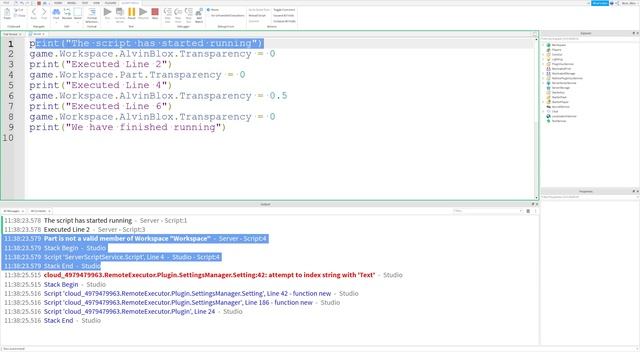This screenshot has width=640, height=360.
Task: Select StarterGui in Explorer
Action: click(x=558, y=93)
